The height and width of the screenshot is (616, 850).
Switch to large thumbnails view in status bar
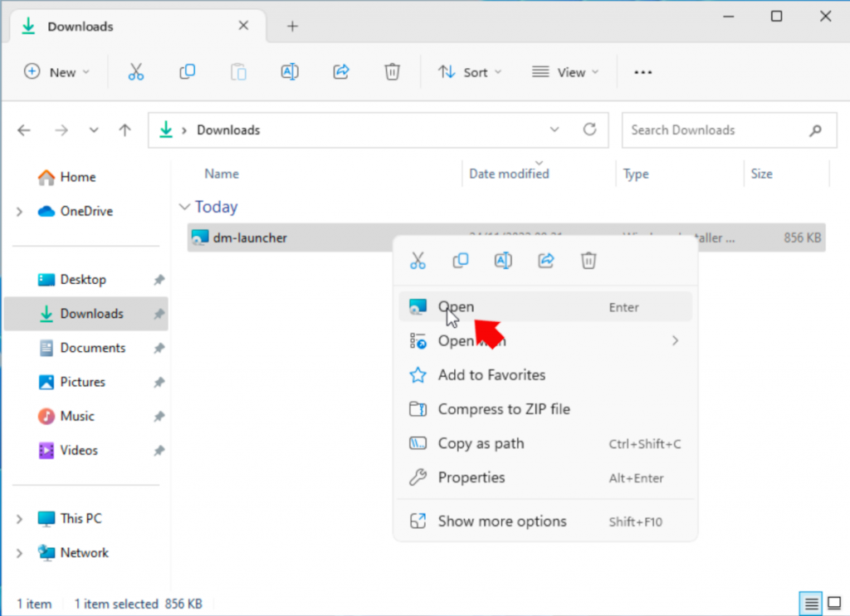coord(835,604)
